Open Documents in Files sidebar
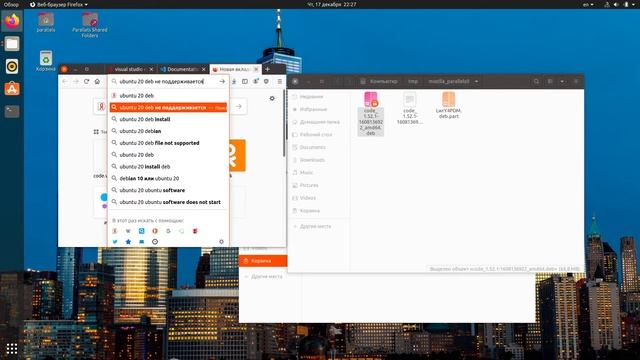The image size is (640, 360). (312, 147)
